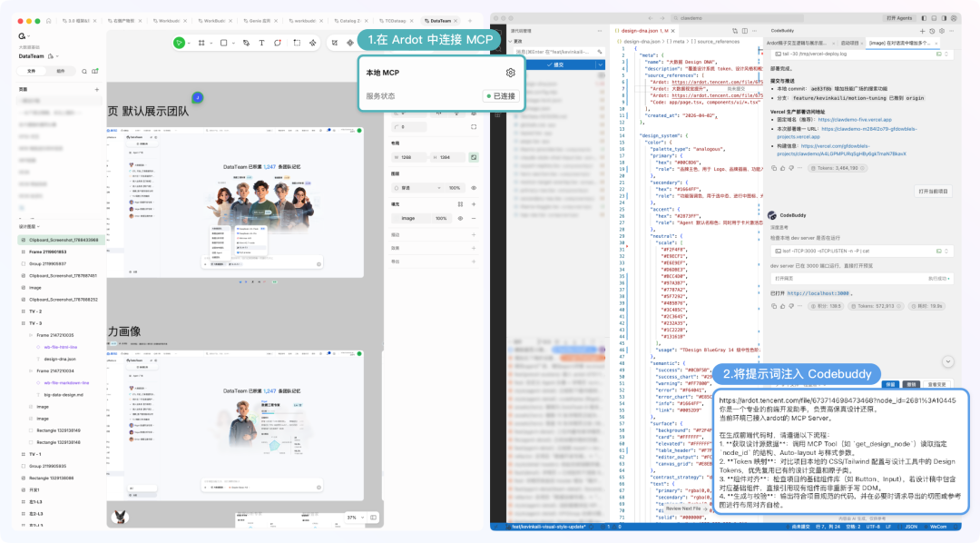Toggle layer visibility eye beside 100% opacity

coord(474,188)
